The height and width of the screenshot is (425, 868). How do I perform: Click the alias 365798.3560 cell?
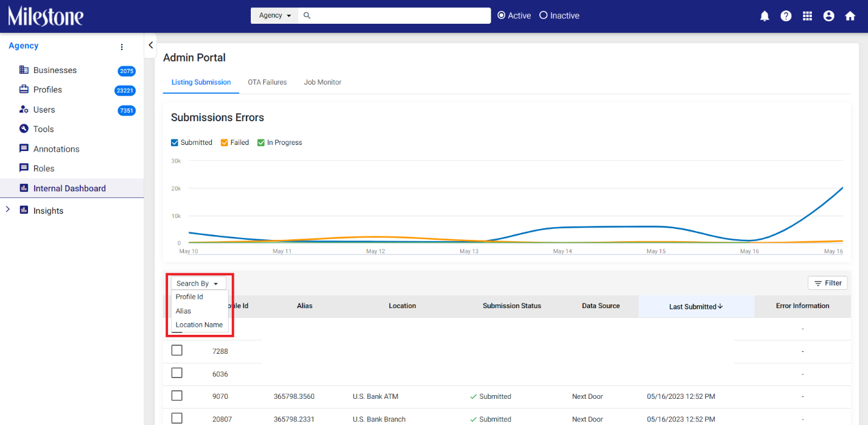tap(294, 396)
